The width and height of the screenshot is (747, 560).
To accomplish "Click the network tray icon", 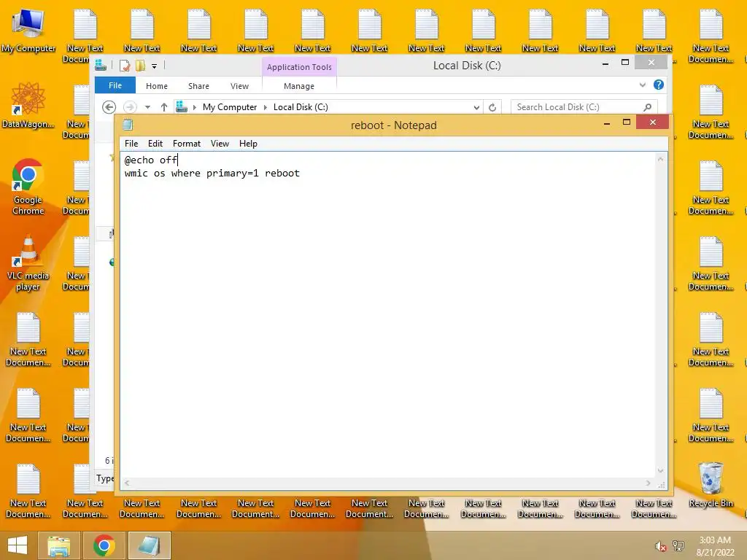I will coord(678,546).
